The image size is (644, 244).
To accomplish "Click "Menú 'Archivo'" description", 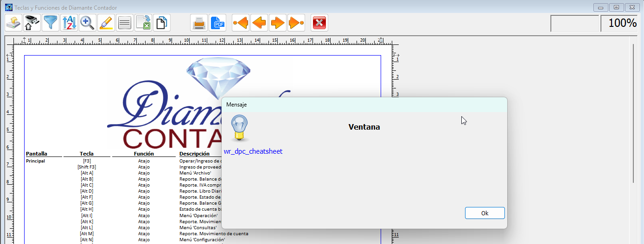I will pyautogui.click(x=195, y=173).
